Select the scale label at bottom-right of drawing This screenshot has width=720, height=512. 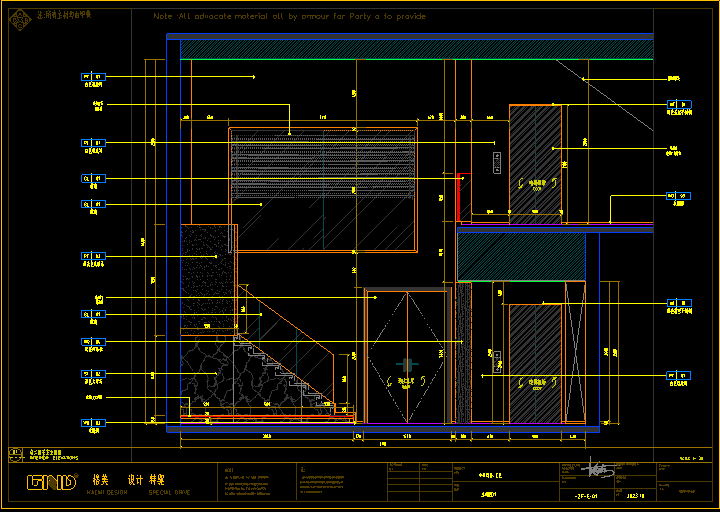pos(691,457)
